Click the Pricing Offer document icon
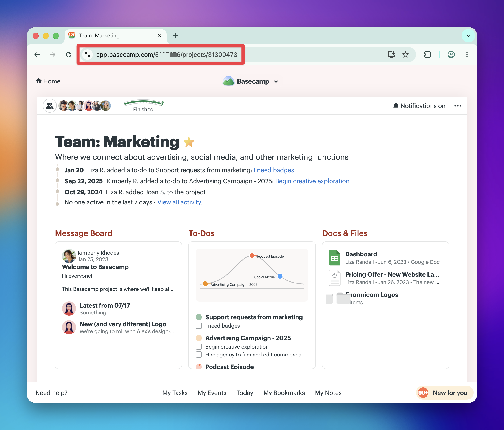The width and height of the screenshot is (504, 430). click(x=335, y=278)
